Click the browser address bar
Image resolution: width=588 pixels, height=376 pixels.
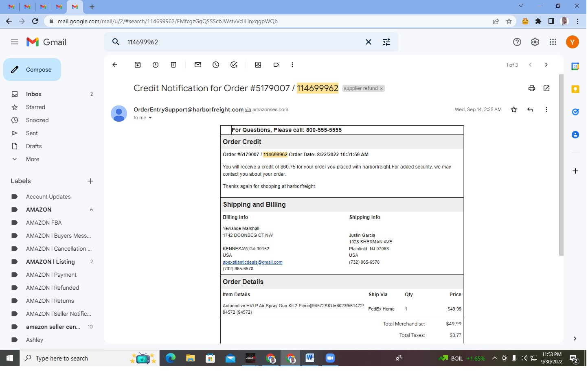coord(269,21)
